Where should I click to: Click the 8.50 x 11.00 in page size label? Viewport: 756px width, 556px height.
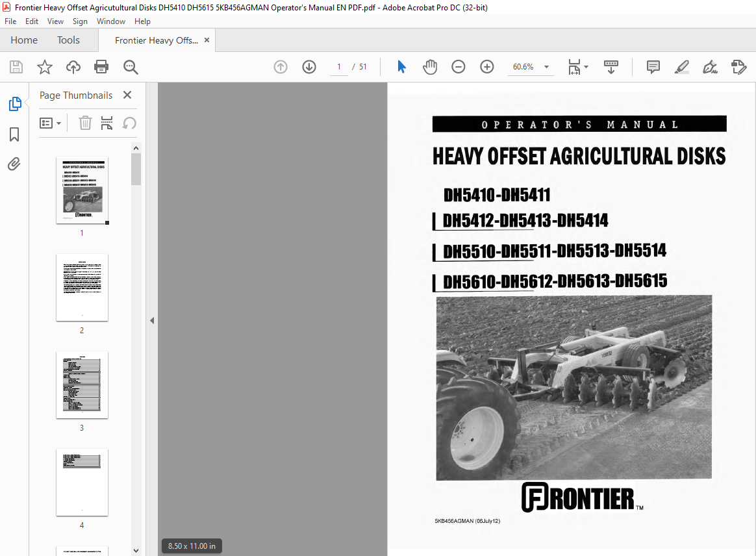tap(192, 546)
